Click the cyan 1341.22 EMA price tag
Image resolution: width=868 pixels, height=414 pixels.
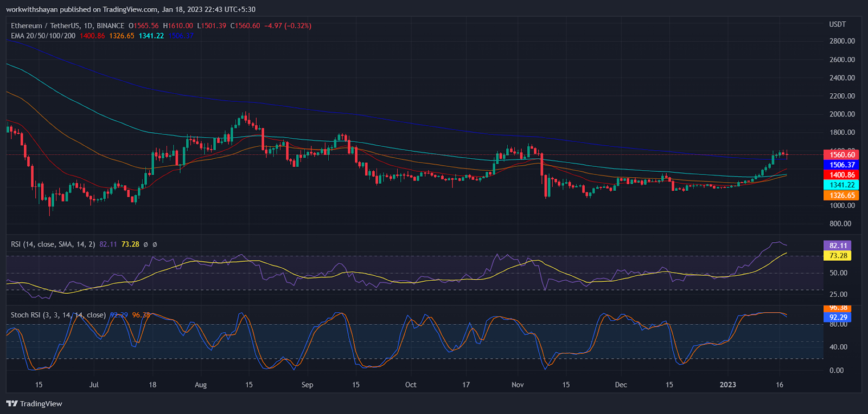(841, 185)
